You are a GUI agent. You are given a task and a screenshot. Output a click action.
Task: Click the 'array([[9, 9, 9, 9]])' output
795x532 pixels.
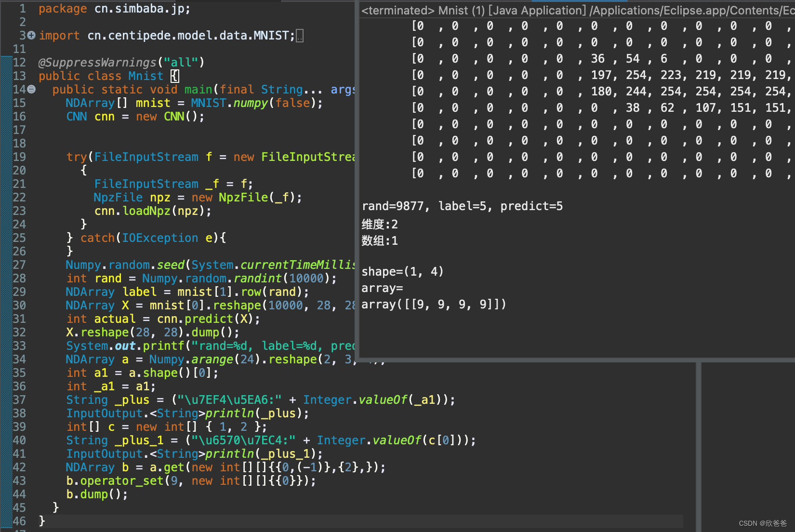434,304
